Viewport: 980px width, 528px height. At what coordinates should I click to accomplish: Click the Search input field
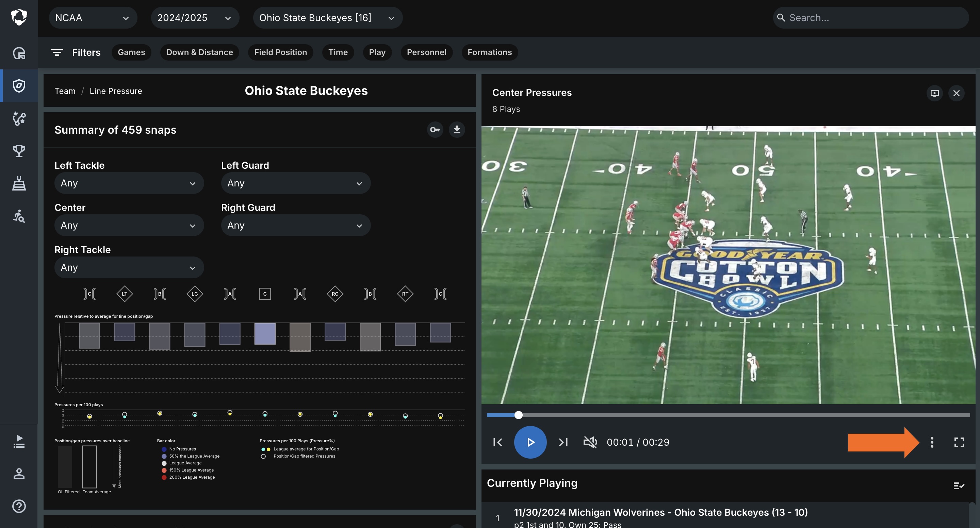870,18
